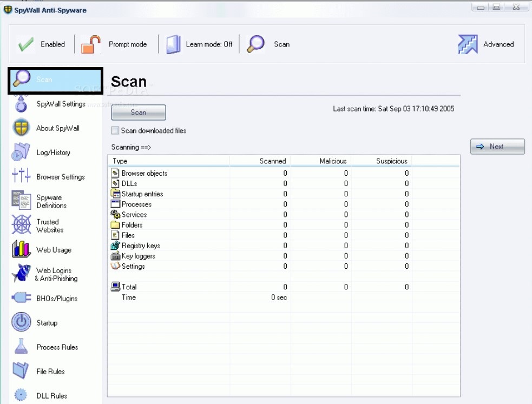Open SpyWall Settings icon in sidebar
This screenshot has width=532, height=404.
[21, 104]
